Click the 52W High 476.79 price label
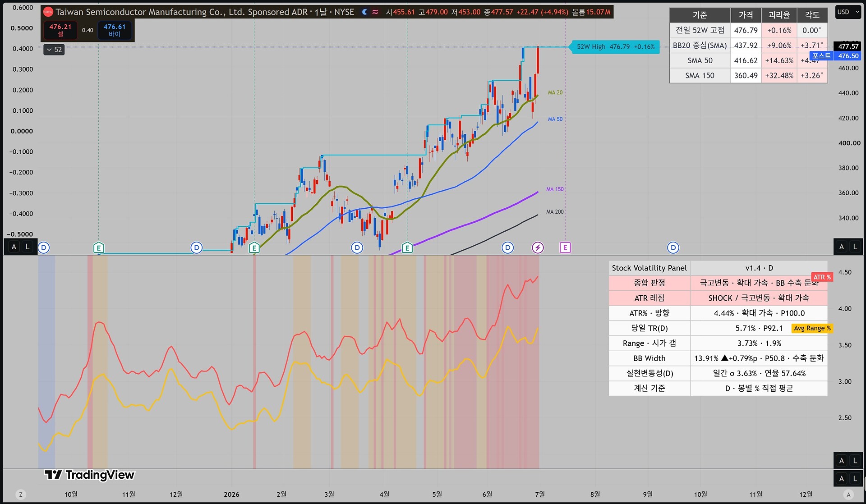 (x=615, y=47)
